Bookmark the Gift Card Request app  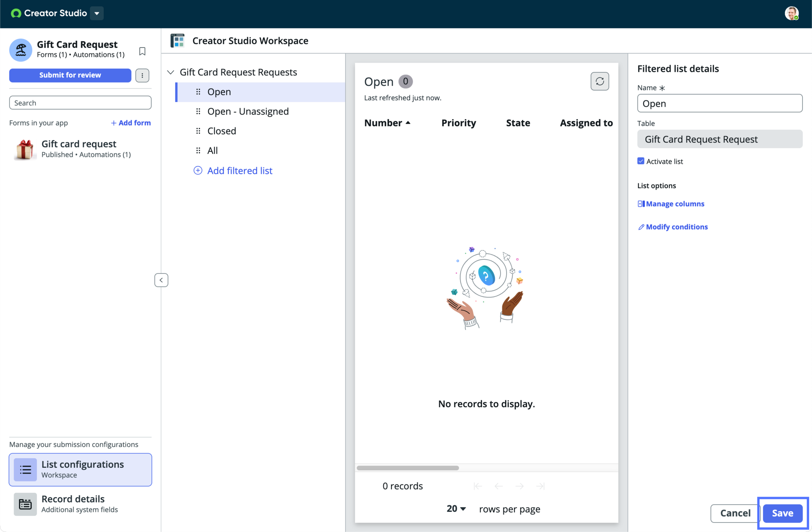142,51
